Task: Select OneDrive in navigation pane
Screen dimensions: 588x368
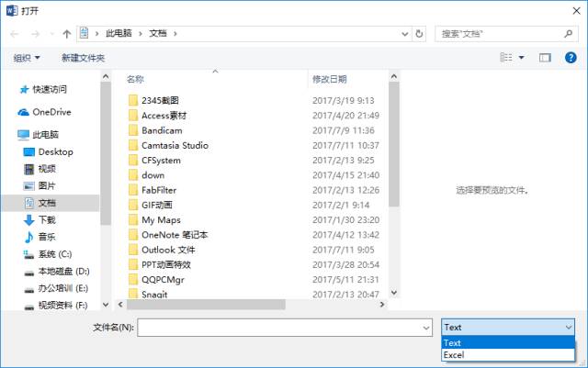Action: [51, 112]
